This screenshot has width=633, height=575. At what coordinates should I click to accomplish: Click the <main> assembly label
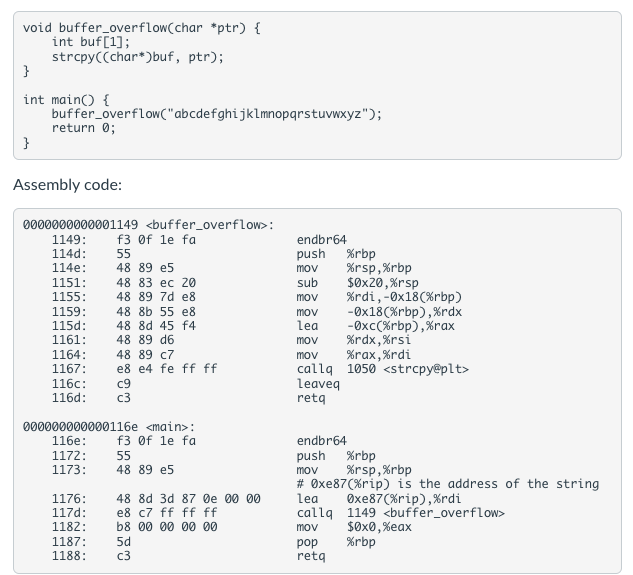click(170, 427)
